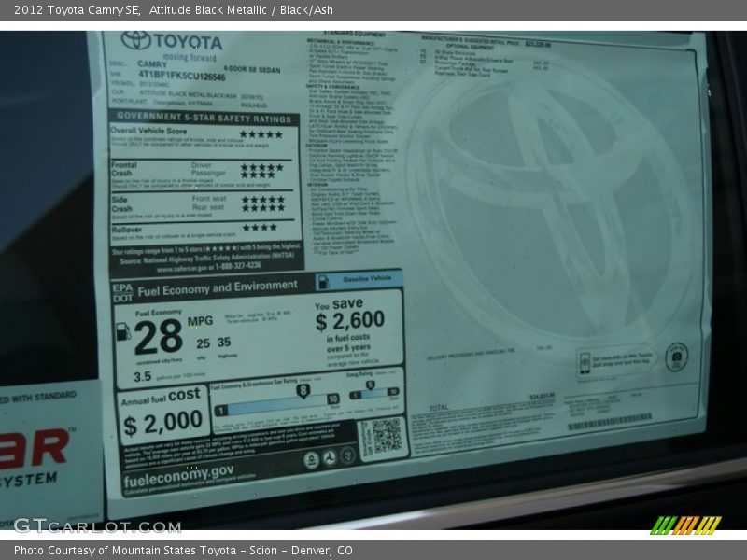Click the highway MPG value 35
This screenshot has height=560, width=747.
click(x=224, y=342)
